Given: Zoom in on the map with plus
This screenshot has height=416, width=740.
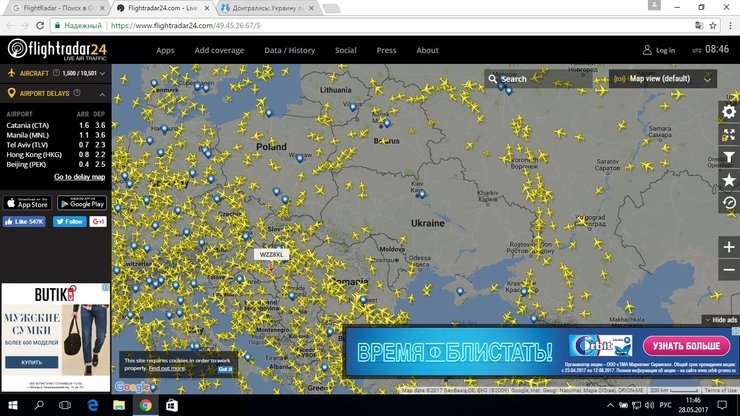Looking at the screenshot, I should [728, 246].
